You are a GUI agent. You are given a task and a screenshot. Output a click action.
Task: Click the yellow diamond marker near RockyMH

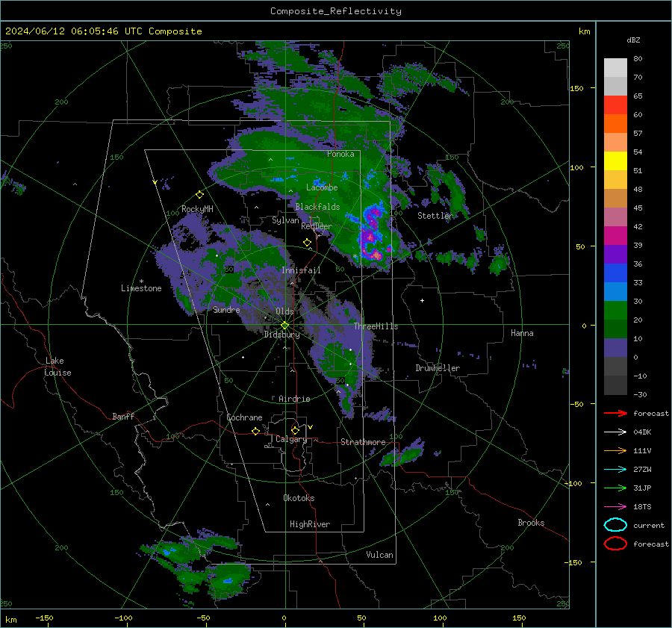[199, 195]
